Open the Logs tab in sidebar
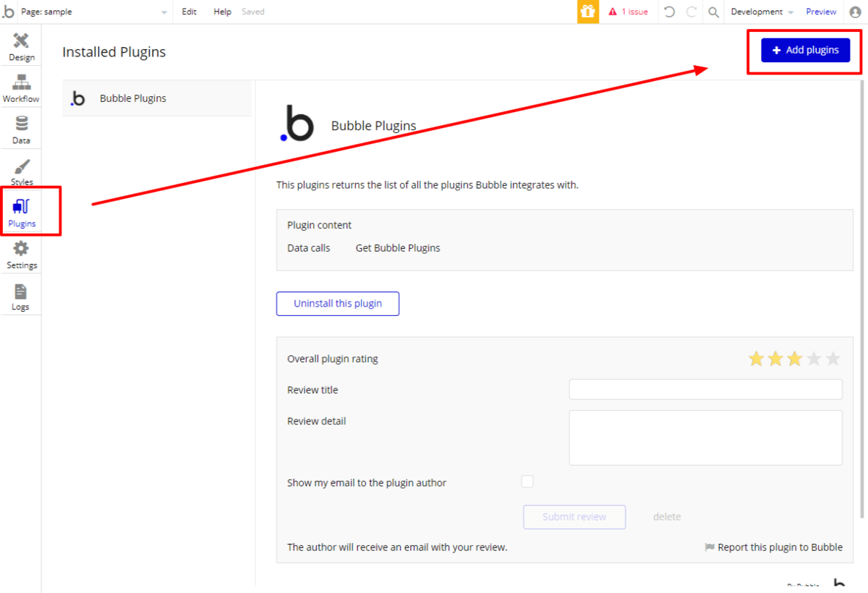 point(21,296)
